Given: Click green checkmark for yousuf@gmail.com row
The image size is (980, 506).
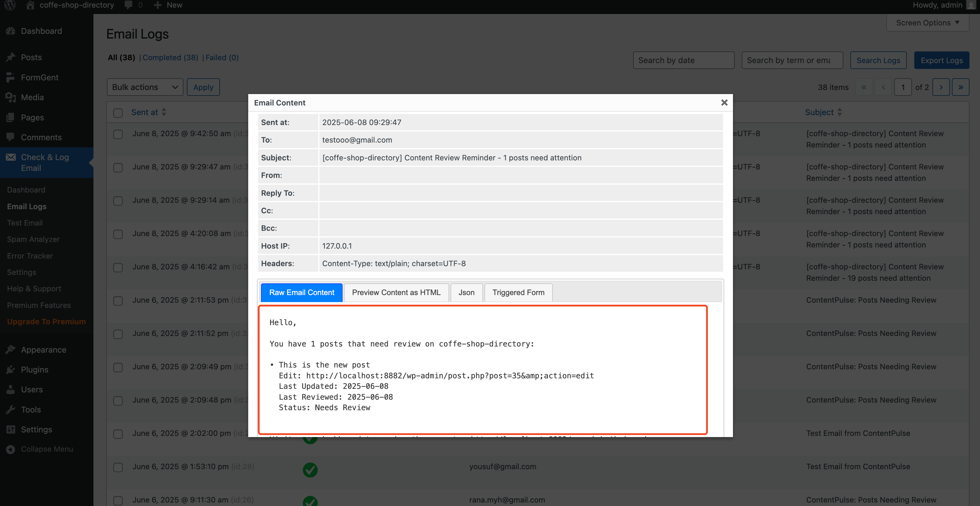Looking at the screenshot, I should click(x=310, y=470).
